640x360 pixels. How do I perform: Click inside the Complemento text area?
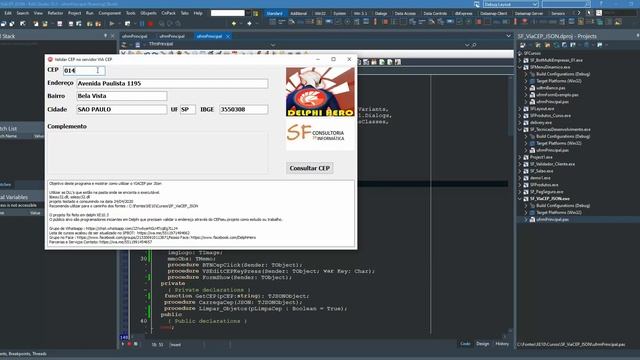[x=158, y=152]
